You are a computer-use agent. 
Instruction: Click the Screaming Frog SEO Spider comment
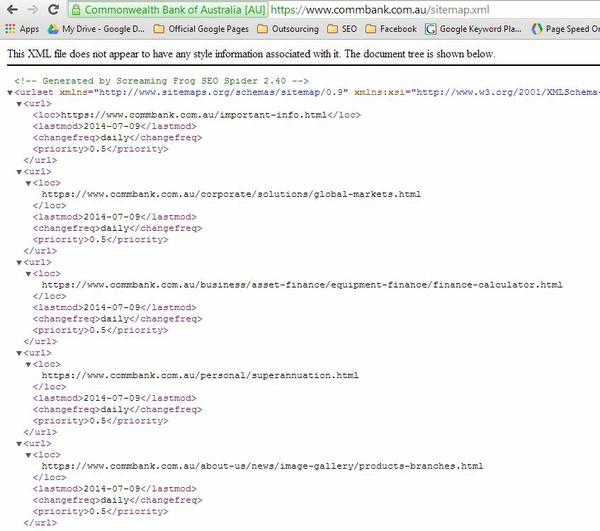coord(161,81)
